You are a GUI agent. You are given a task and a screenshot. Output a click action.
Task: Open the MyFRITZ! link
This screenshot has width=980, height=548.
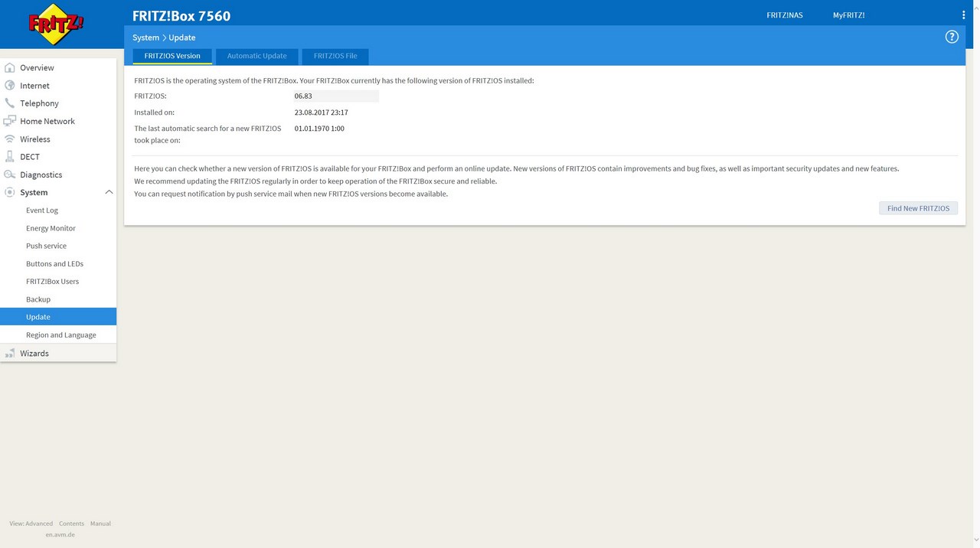tap(849, 15)
